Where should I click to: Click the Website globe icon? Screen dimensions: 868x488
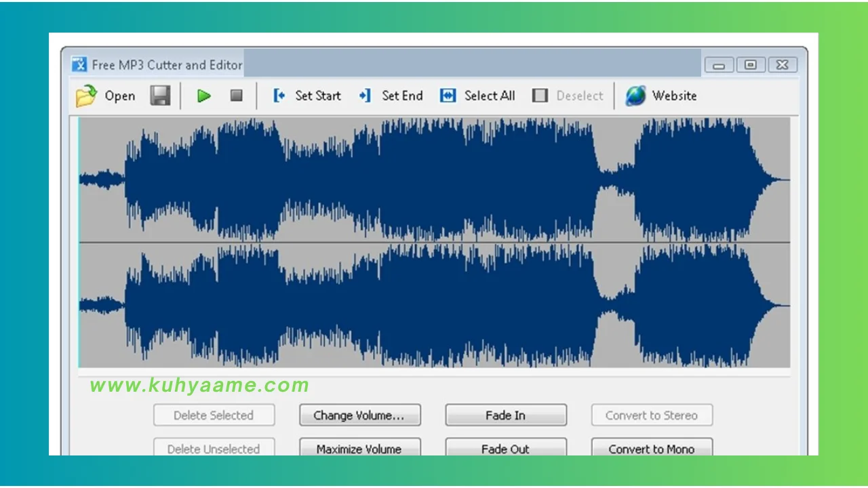pos(635,96)
